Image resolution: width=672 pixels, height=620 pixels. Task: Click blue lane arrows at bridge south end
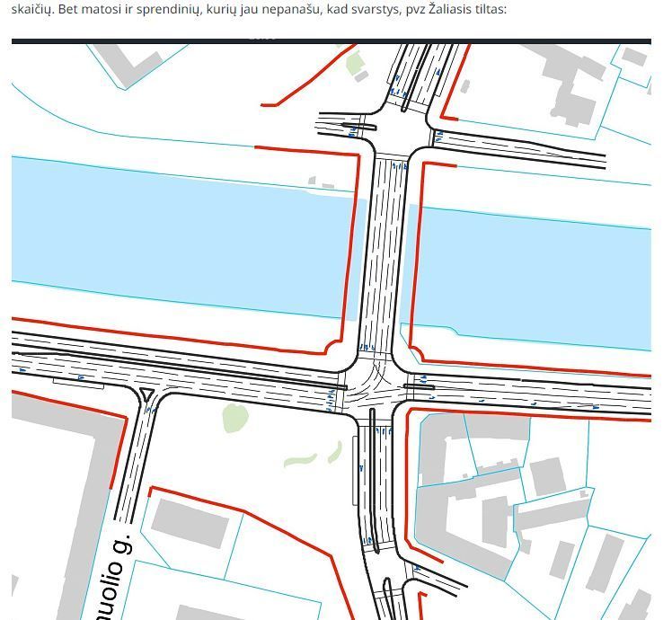point(367,347)
